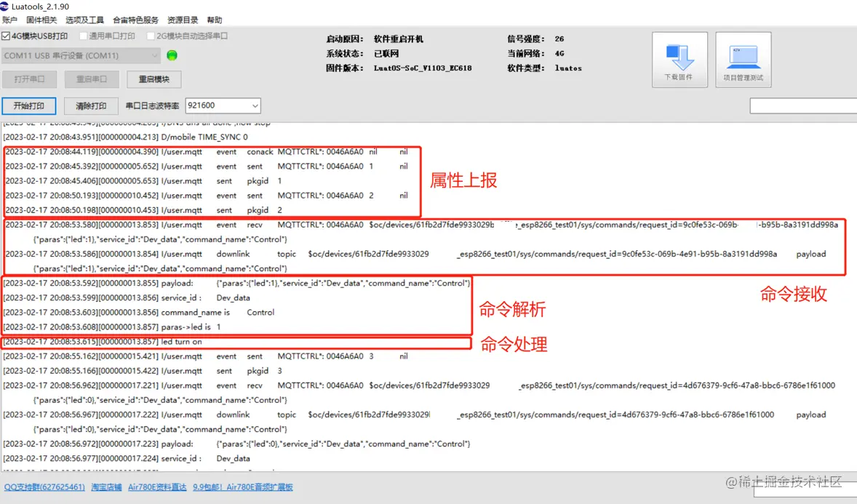
Task: Open the QQ支持群(627625461) link
Action: (44, 487)
